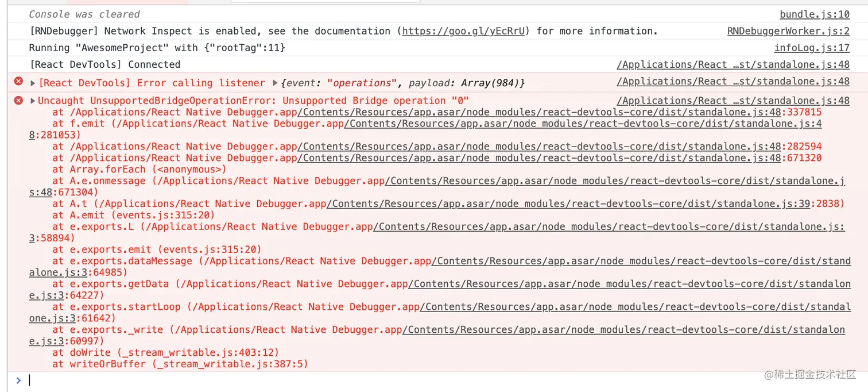Expand the Uncaught UnsupportedBridgeOperationError stack trace
Screen dimensions: 868x392
33,101
